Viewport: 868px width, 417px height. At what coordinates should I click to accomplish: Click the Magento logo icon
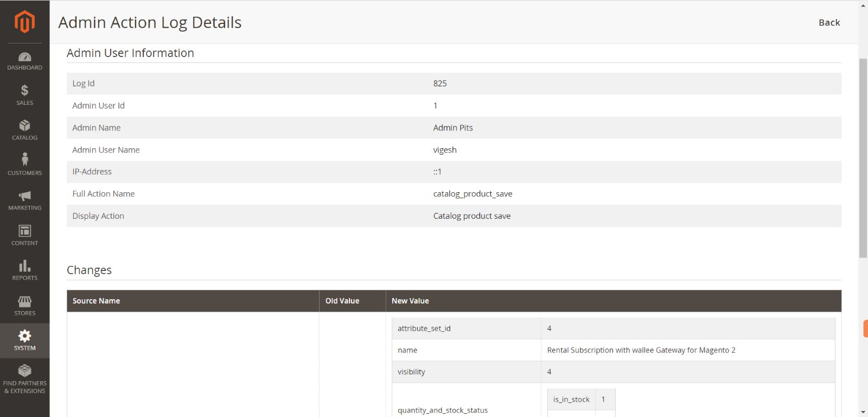point(24,22)
